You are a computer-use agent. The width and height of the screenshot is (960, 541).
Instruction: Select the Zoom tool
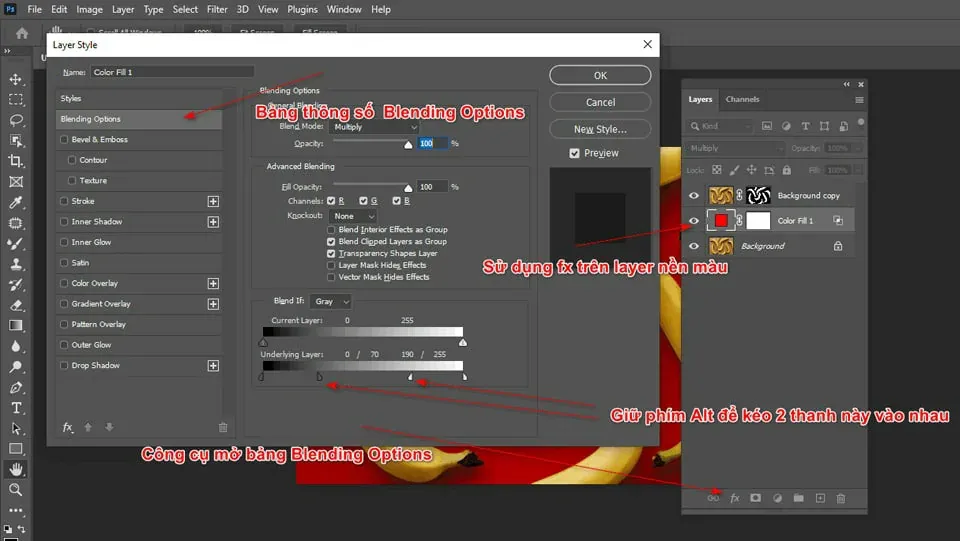(x=16, y=490)
